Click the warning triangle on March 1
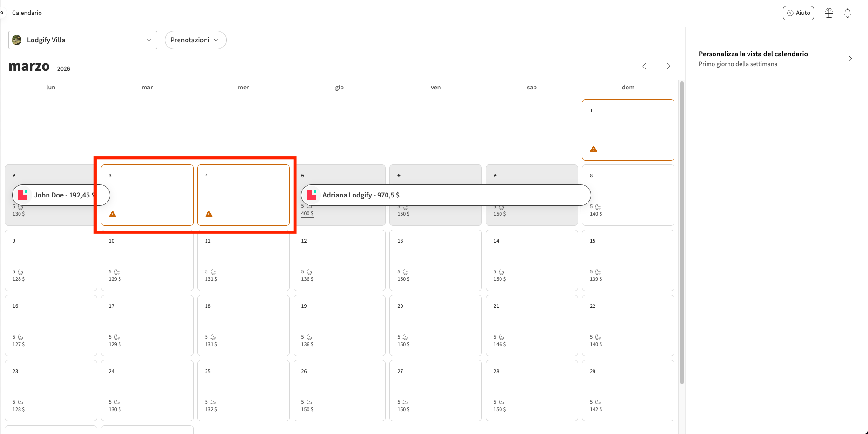The width and height of the screenshot is (868, 434). coord(594,149)
